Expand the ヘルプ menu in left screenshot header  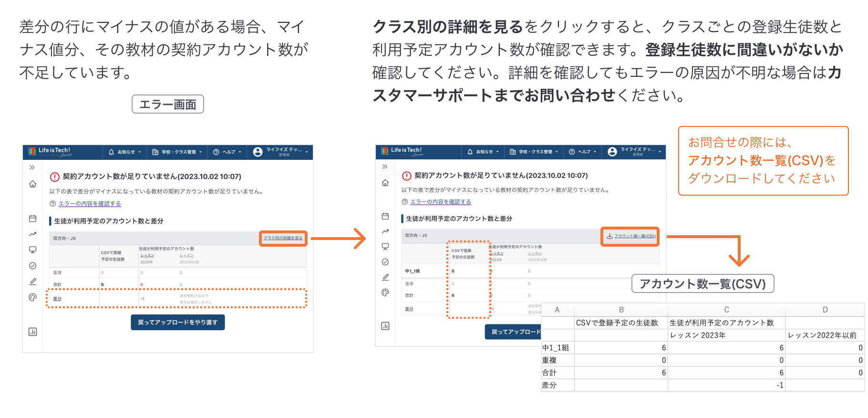(227, 152)
